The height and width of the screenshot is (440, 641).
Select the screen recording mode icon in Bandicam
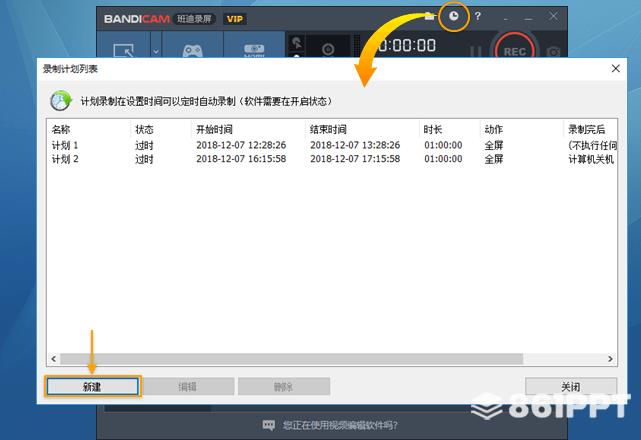123,51
